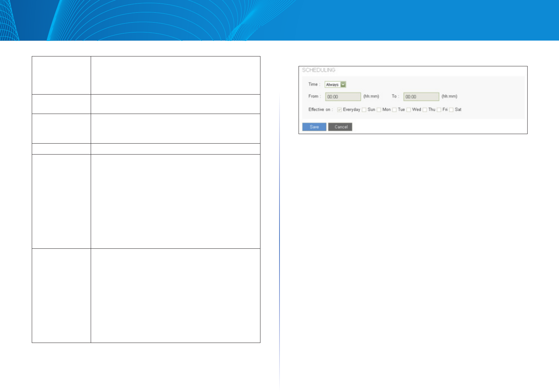Enable the Sun checkbox
The height and width of the screenshot is (392, 559).
pyautogui.click(x=364, y=110)
